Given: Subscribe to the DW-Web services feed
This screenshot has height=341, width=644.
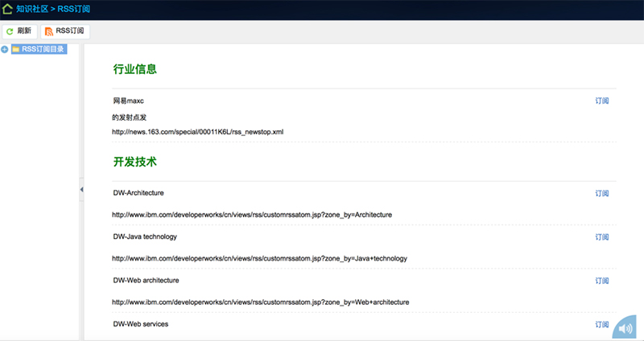Looking at the screenshot, I should [x=601, y=324].
